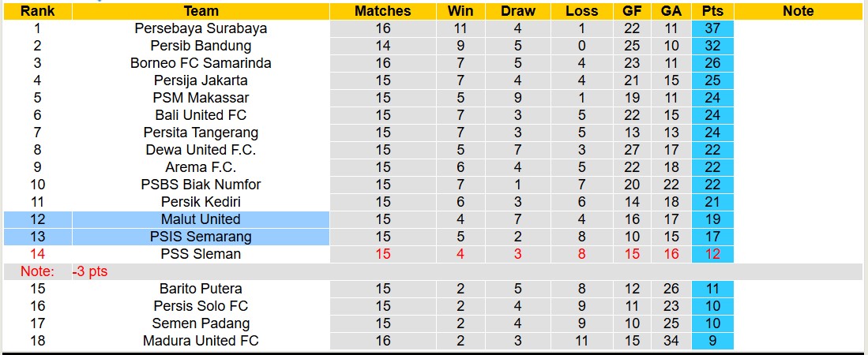Viewport: 868px width, 355px height.
Task: Click the Win column header
Action: pyautogui.click(x=460, y=11)
